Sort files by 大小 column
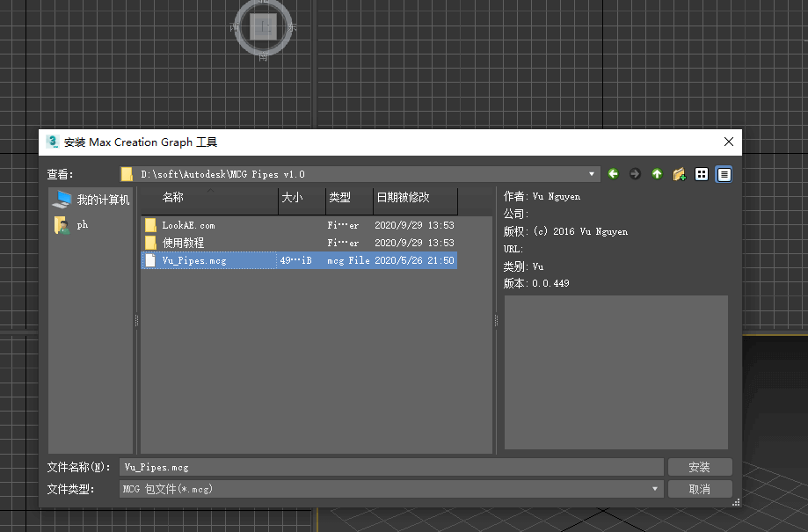 tap(301, 198)
